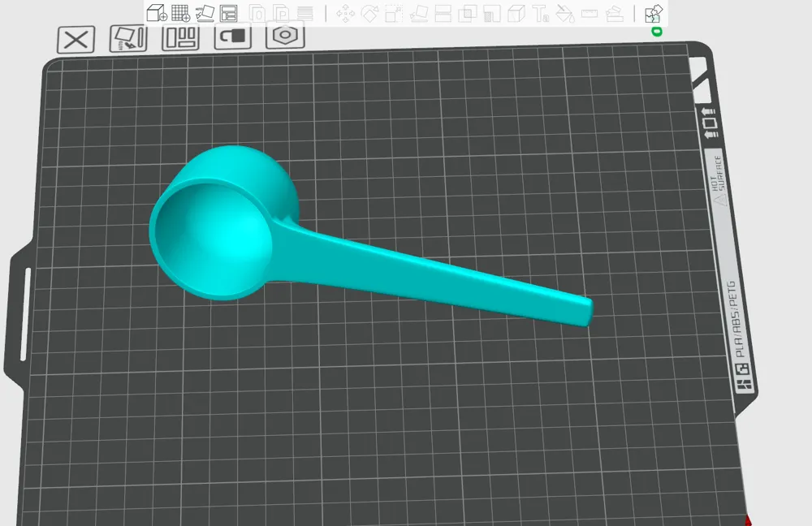Open the Measure ruler tool

590,14
